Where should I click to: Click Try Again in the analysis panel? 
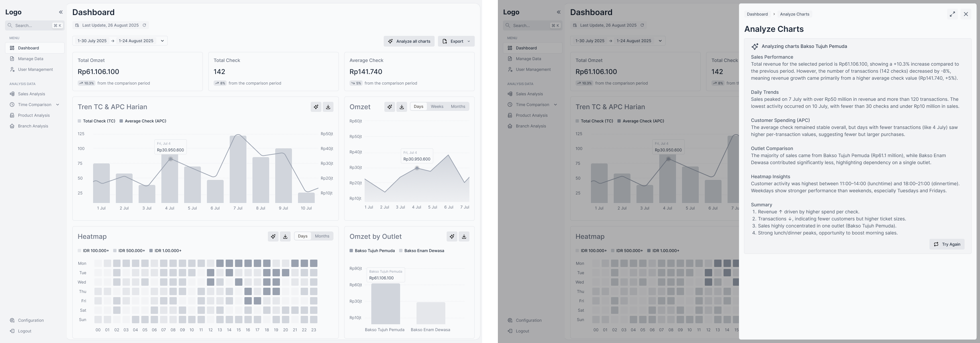click(x=947, y=245)
